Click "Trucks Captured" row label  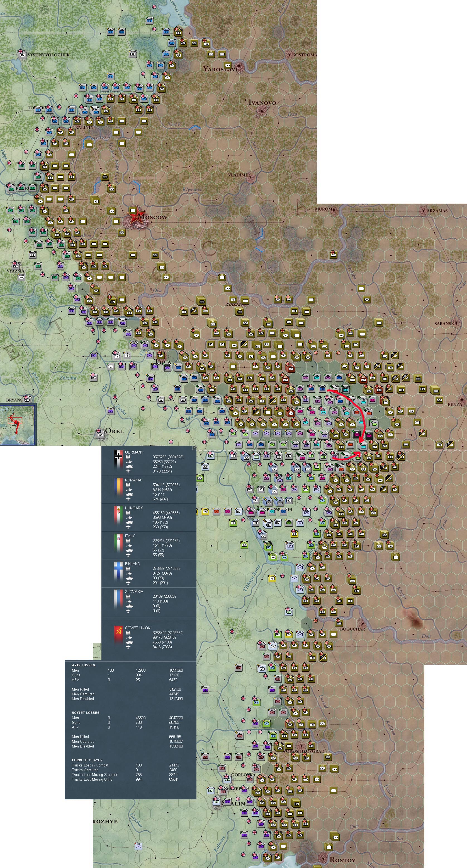click(x=85, y=770)
